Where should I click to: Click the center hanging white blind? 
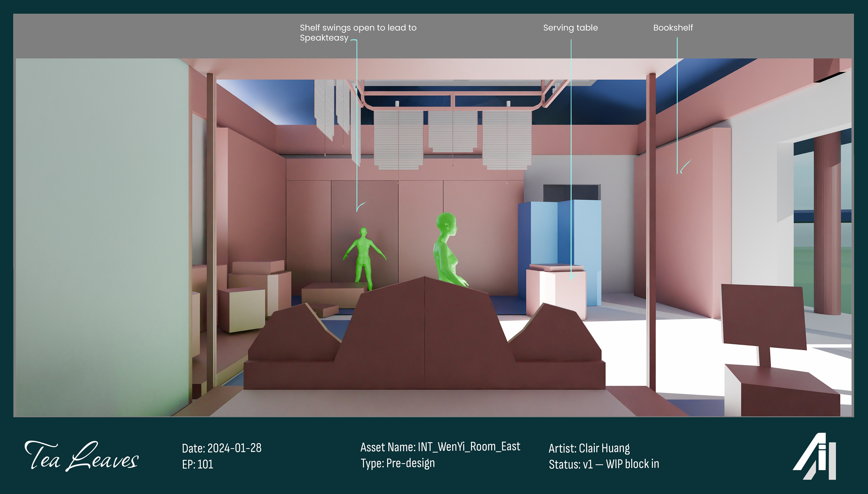click(452, 131)
